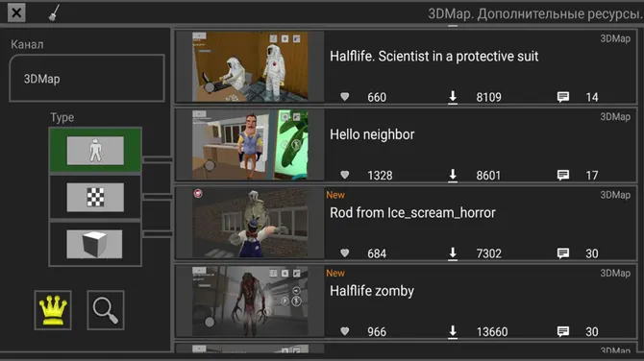Download the Hello neighbor resource
This screenshot has width=644, height=361.
coord(453,175)
